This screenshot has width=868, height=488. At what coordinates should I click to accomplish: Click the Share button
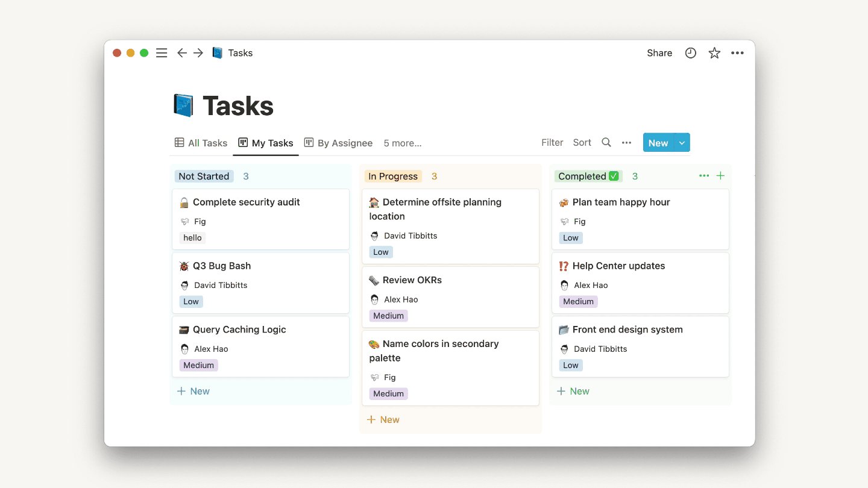(659, 53)
